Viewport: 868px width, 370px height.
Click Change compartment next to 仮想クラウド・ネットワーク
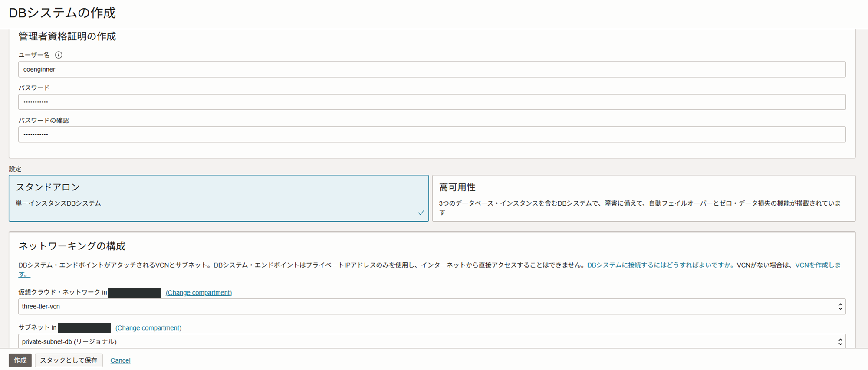coord(199,293)
